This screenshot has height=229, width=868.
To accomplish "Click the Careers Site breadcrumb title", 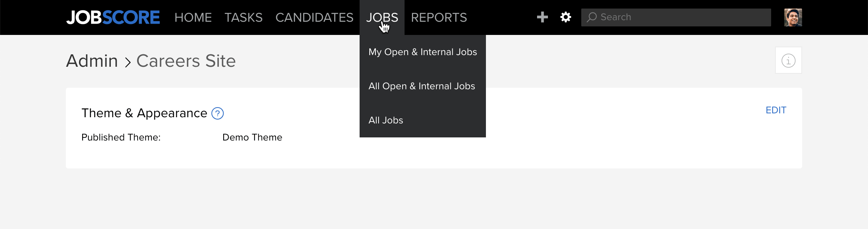I will coord(186,61).
